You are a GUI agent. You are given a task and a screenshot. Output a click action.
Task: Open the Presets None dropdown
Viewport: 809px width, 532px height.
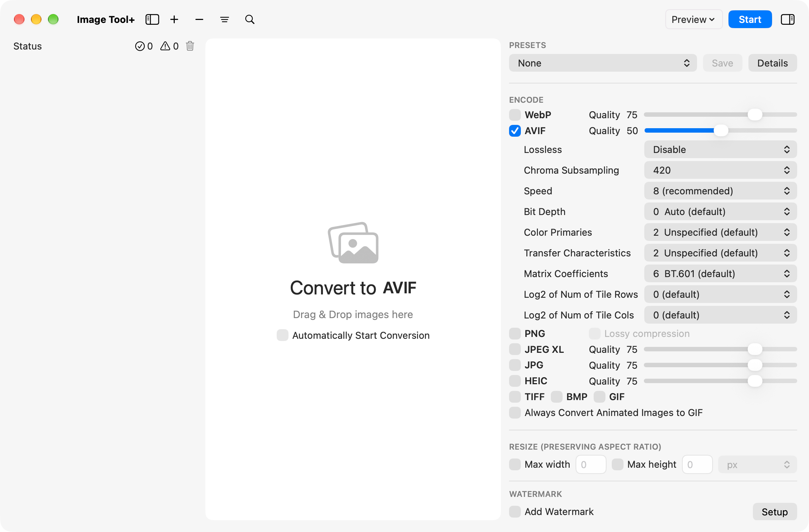coord(603,63)
